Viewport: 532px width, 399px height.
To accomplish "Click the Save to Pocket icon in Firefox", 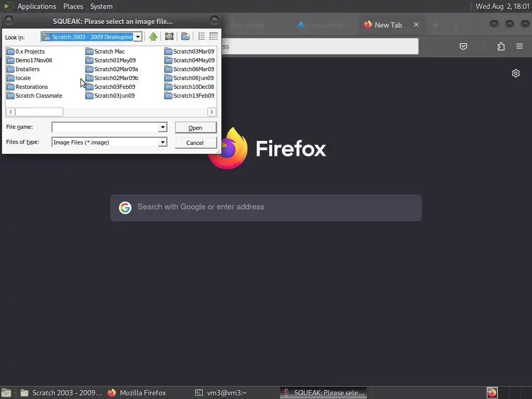I will tap(463, 46).
